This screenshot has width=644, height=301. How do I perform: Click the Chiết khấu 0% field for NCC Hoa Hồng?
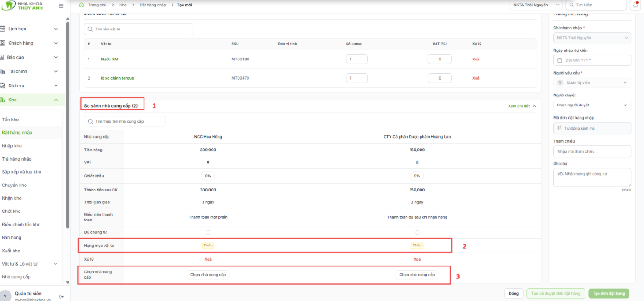pyautogui.click(x=208, y=176)
